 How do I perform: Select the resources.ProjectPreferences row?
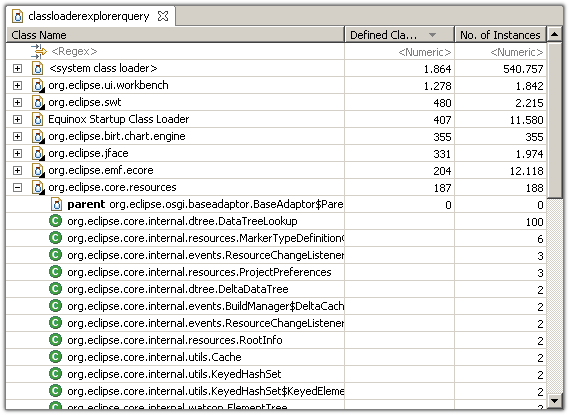(x=276, y=272)
